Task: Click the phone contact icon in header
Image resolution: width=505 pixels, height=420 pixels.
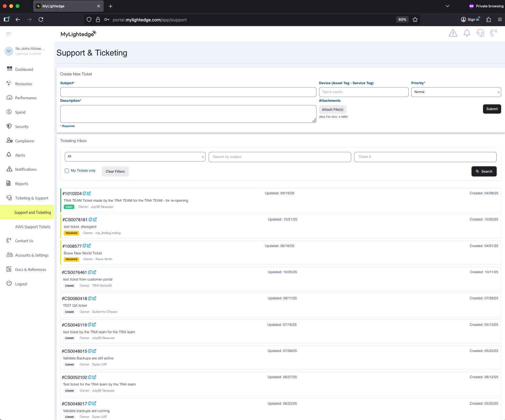Action: [494, 33]
